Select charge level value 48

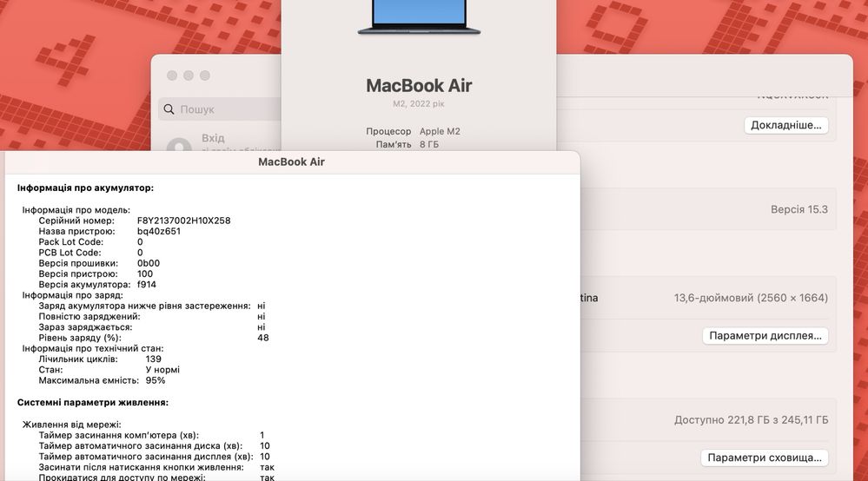coord(263,337)
